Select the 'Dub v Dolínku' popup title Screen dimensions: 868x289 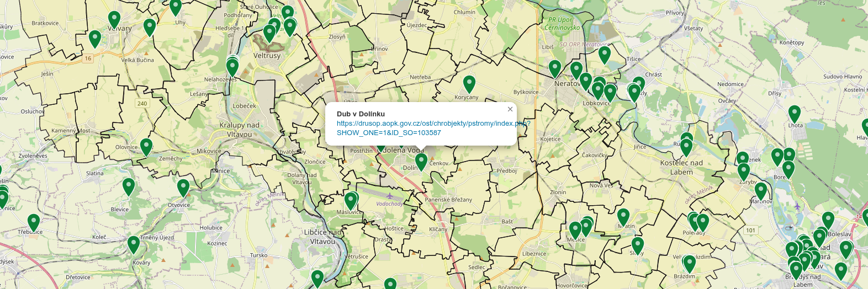click(x=361, y=114)
